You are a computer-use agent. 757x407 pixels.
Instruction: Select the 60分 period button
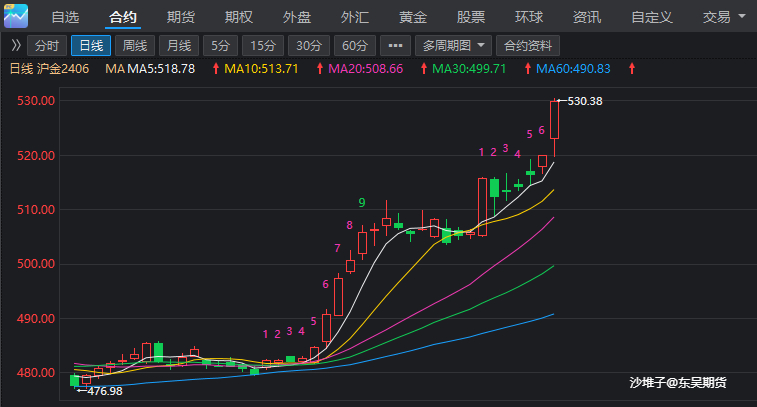point(355,46)
